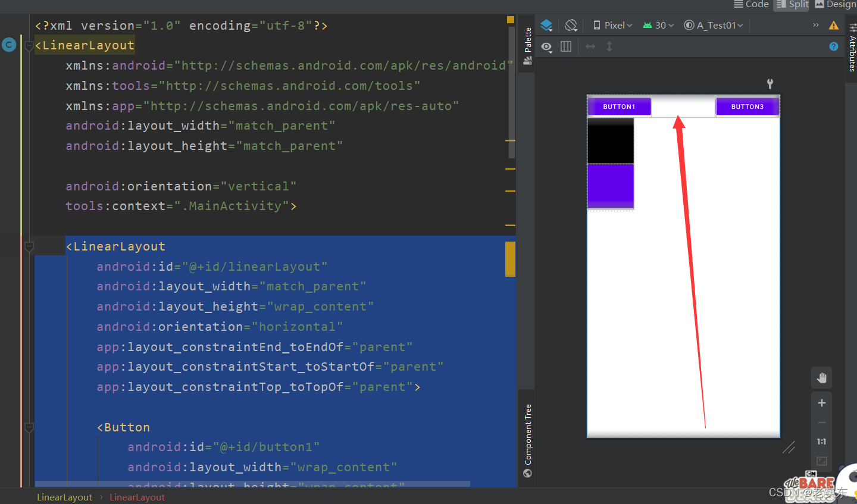The height and width of the screenshot is (504, 857).
Task: Click the xml version declaration line
Action: [x=181, y=26]
